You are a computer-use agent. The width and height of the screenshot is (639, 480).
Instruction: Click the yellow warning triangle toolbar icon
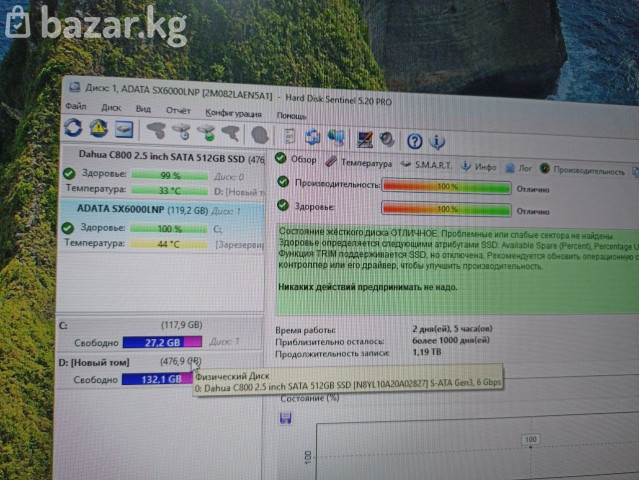pos(98,129)
